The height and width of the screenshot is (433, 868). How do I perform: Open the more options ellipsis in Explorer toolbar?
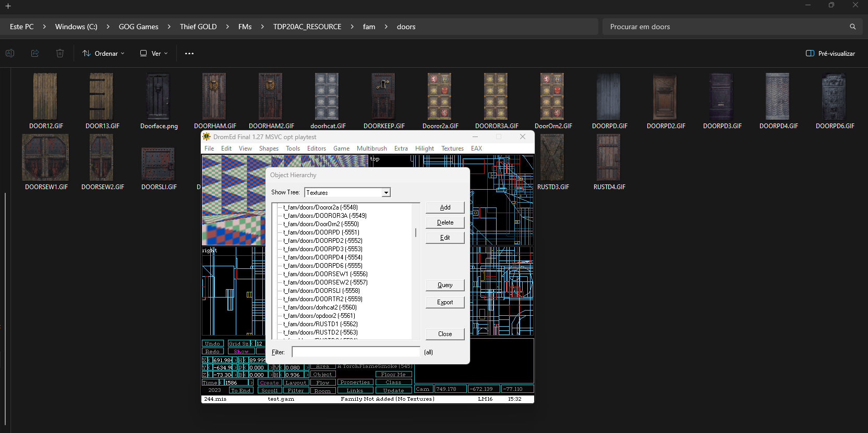[189, 53]
